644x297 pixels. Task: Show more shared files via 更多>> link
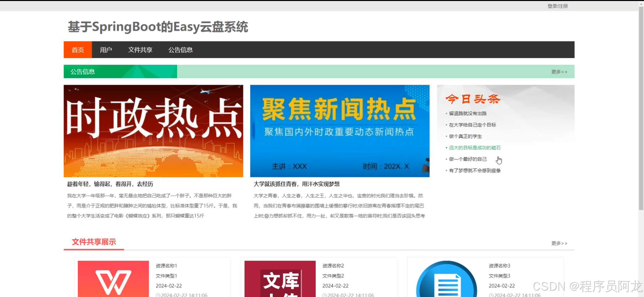(559, 243)
